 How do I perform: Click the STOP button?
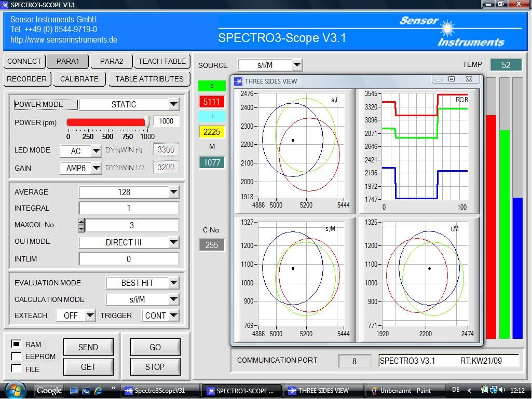pos(155,367)
